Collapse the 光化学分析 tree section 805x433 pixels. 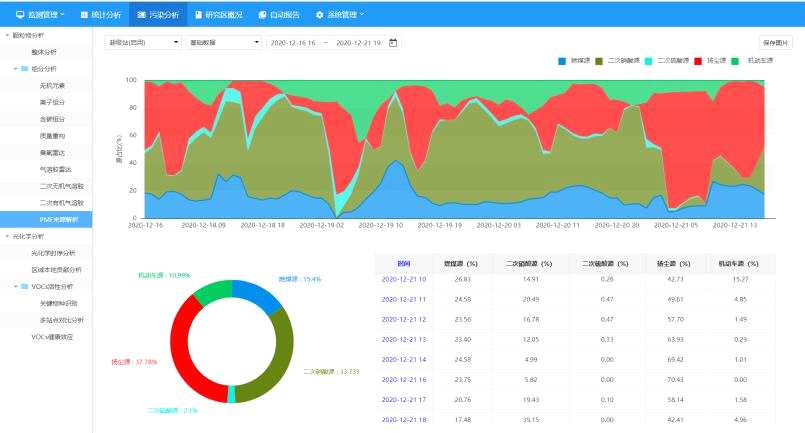click(7, 236)
